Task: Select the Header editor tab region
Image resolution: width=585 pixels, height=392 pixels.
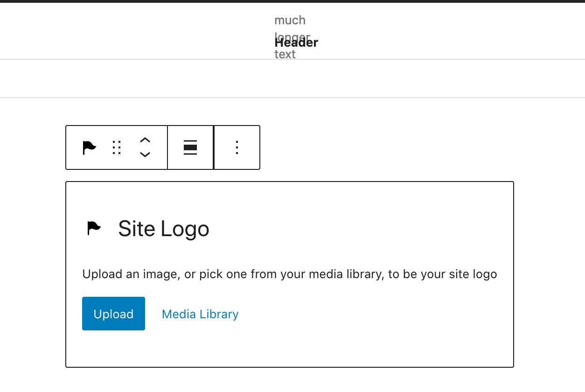Action: coord(296,42)
